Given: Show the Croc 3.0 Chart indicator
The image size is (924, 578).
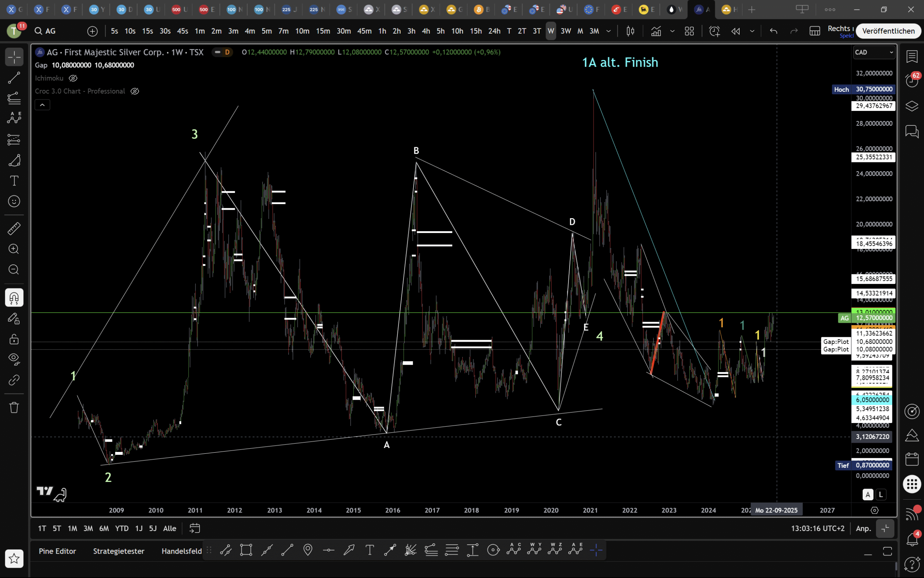Looking at the screenshot, I should (135, 91).
